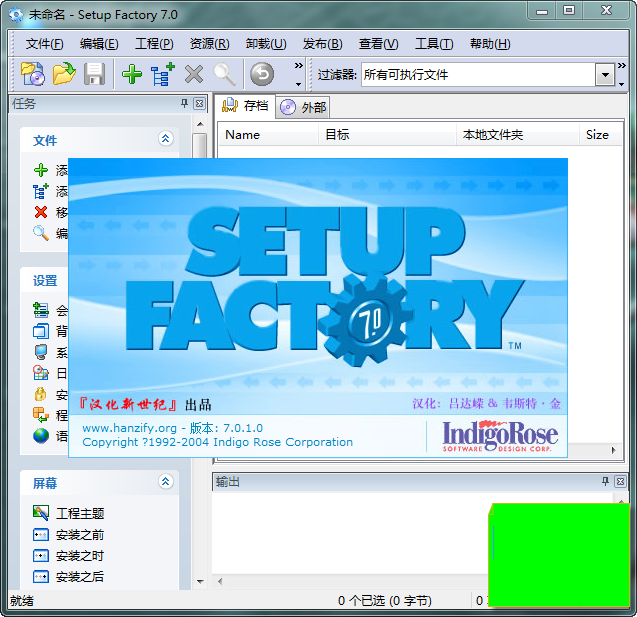
Task: Click the 安装之后 link
Action: (x=80, y=577)
